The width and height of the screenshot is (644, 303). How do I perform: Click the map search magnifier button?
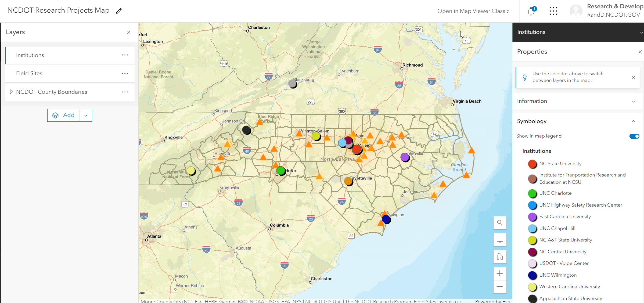point(500,223)
